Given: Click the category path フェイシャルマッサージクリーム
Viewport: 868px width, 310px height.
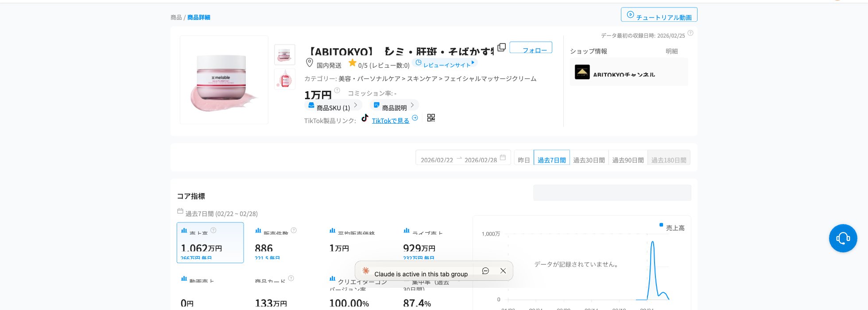Looking at the screenshot, I should (490, 78).
